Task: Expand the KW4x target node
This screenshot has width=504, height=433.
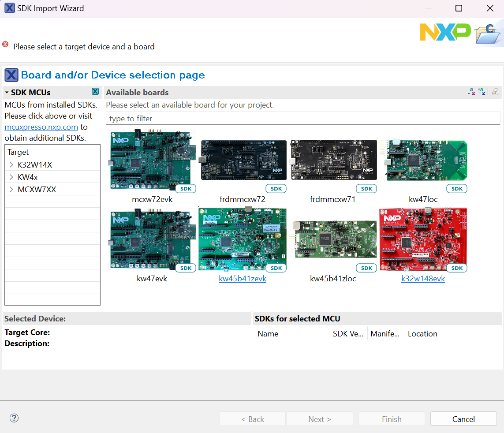Action: (x=11, y=177)
